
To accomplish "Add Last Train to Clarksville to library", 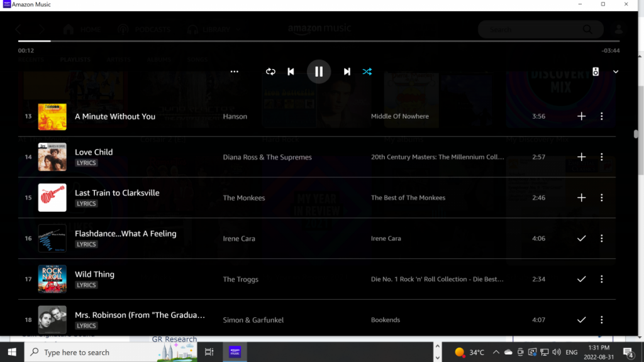I will [581, 197].
